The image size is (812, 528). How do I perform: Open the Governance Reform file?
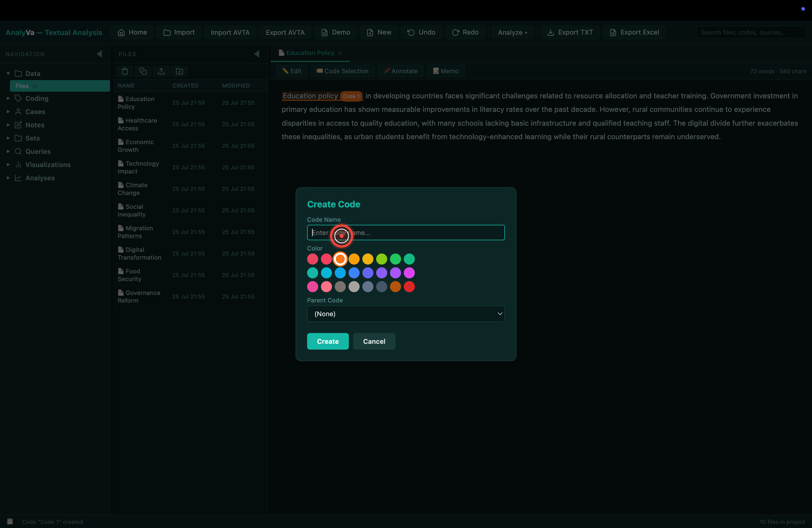[x=190, y=297]
